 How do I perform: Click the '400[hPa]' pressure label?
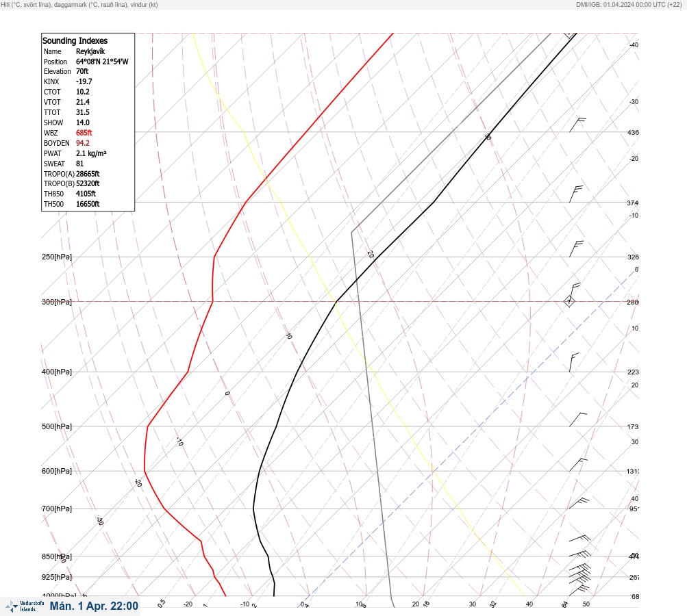[x=57, y=372]
